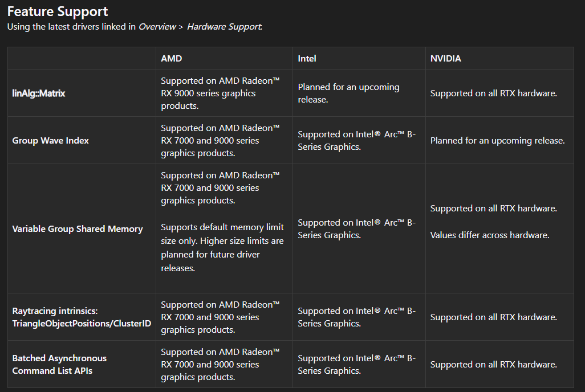This screenshot has width=585, height=392.
Task: Click the Hardware Support italic link
Action: tap(224, 27)
